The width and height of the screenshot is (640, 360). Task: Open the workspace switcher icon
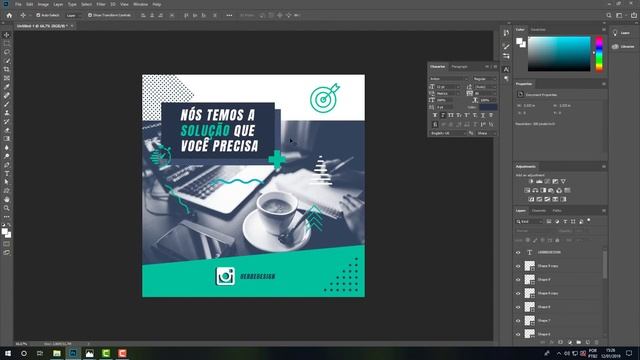619,15
